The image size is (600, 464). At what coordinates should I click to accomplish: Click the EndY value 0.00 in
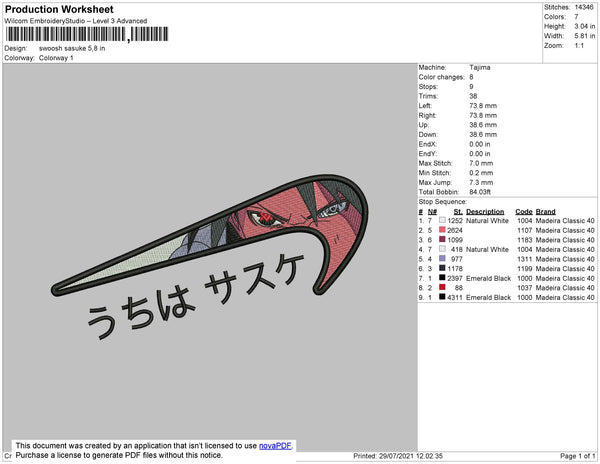pyautogui.click(x=480, y=154)
